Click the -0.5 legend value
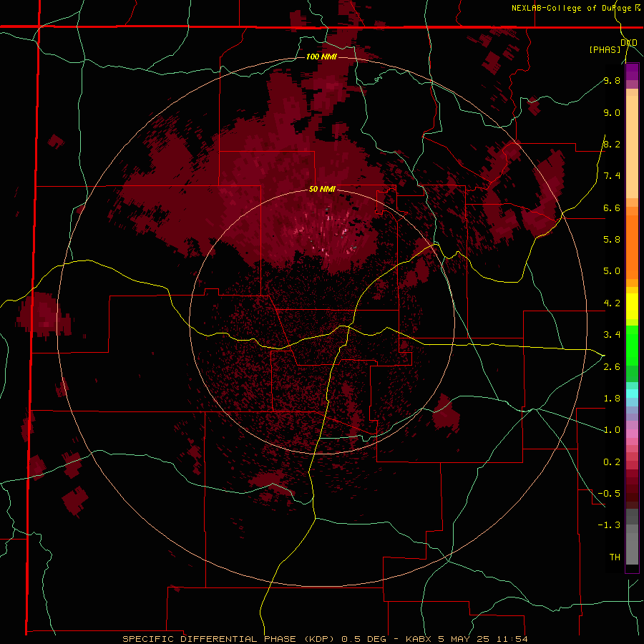The height and width of the screenshot is (644, 644). coord(609,494)
